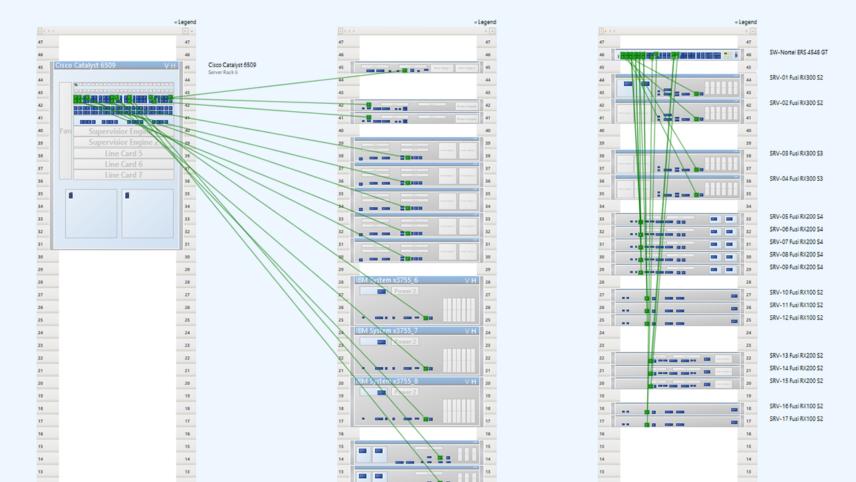856x482 pixels.
Task: Click the green connected port on server SRV-05
Action: [641, 222]
